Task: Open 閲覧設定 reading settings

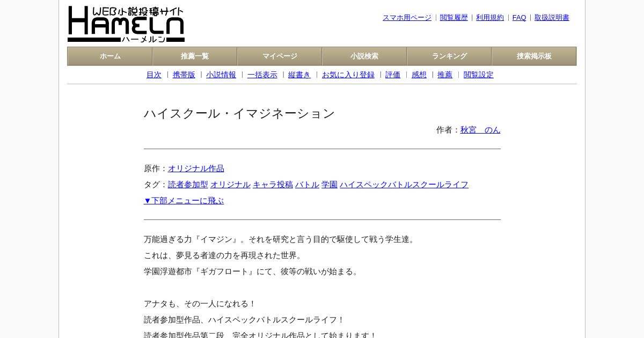Action: pos(479,75)
